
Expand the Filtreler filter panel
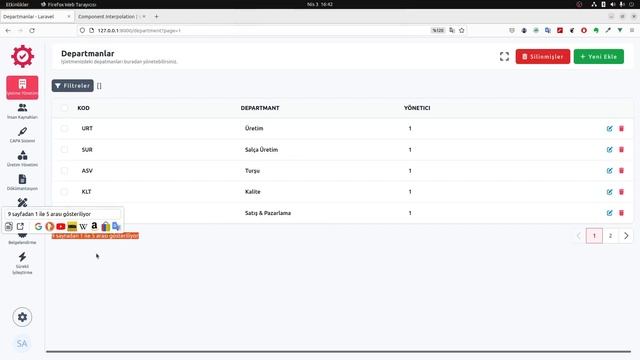73,86
